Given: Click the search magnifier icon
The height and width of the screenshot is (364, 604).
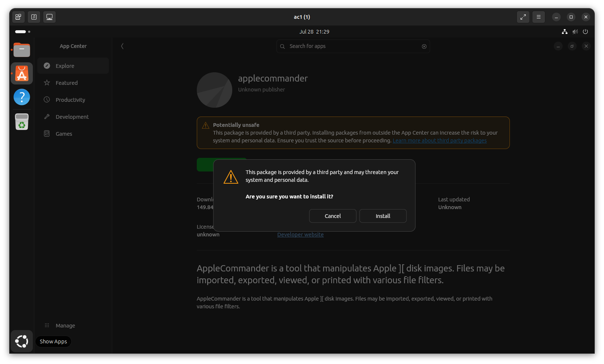Looking at the screenshot, I should point(282,46).
